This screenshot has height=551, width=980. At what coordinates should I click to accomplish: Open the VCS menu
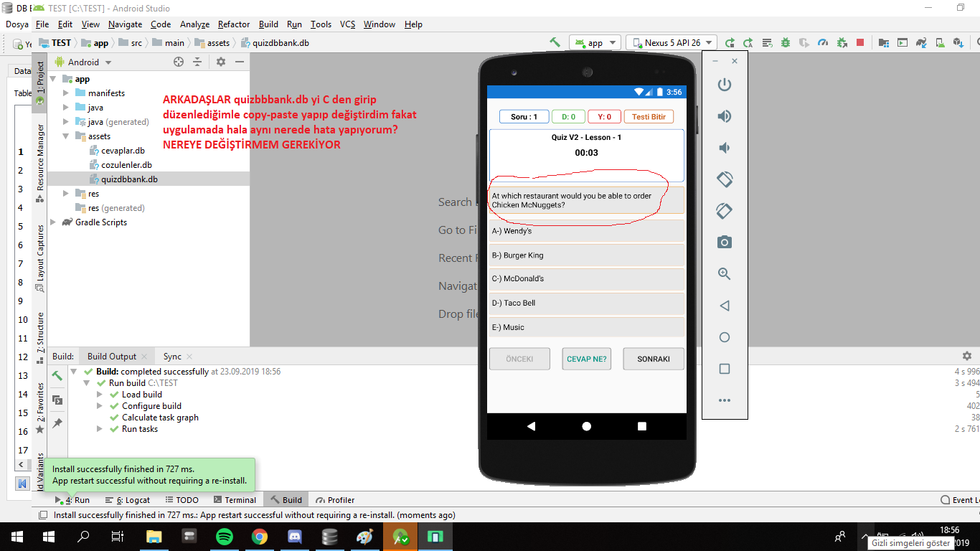347,24
